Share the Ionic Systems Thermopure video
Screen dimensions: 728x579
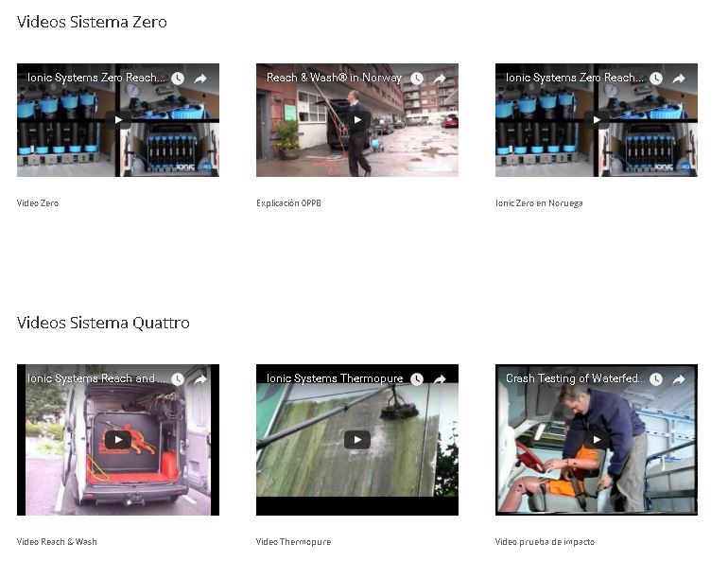(440, 379)
